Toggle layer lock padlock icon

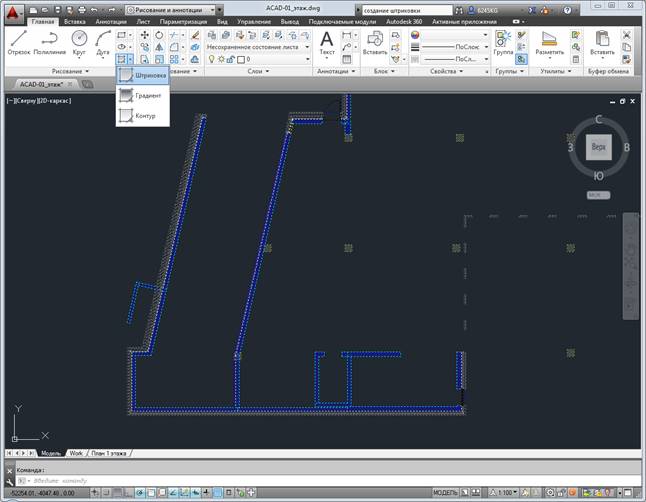[231, 59]
